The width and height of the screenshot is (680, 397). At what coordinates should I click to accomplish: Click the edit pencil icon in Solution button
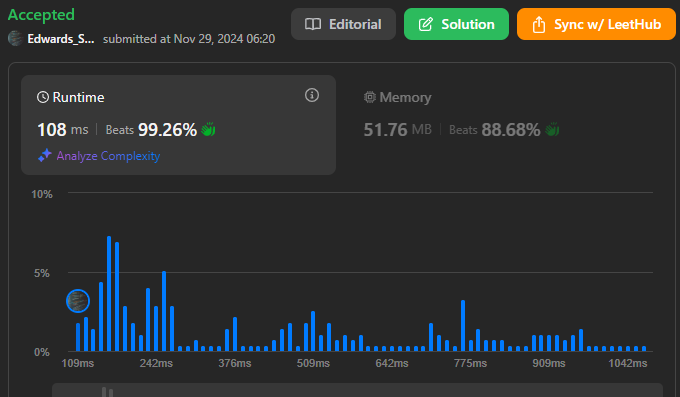[425, 24]
